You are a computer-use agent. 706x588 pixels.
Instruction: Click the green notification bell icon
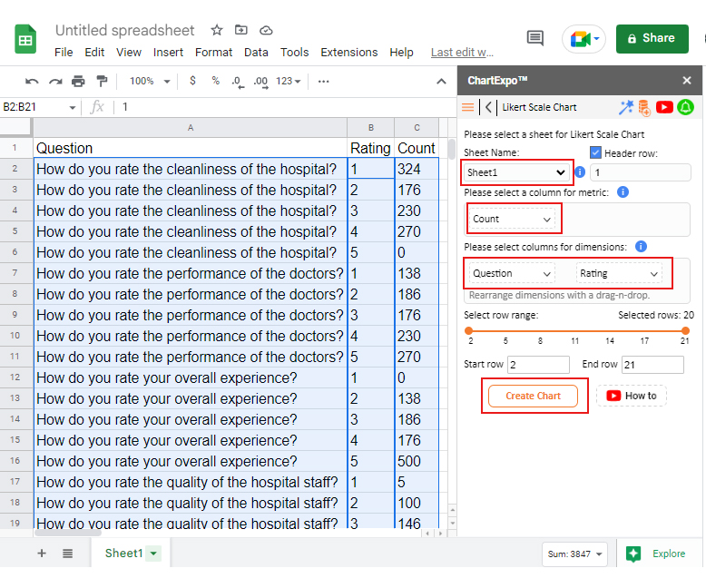(685, 107)
